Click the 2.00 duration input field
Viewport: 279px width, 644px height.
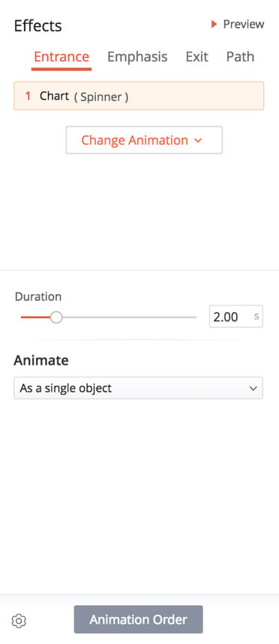click(x=235, y=317)
